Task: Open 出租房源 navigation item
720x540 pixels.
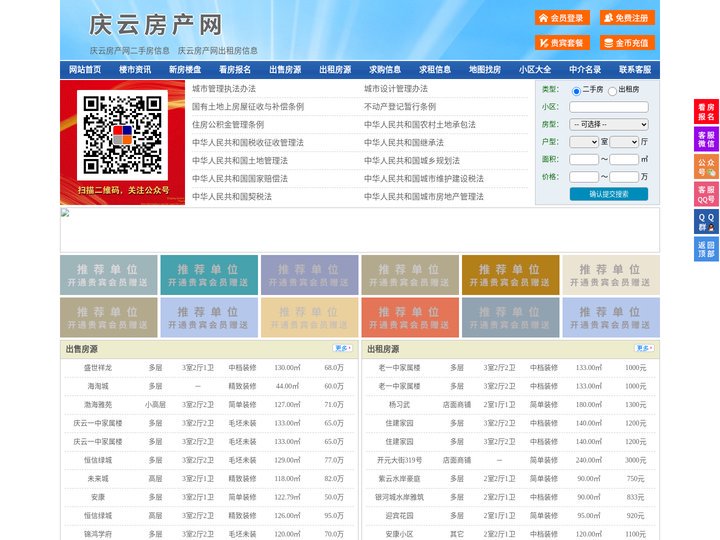Action: coord(335,70)
